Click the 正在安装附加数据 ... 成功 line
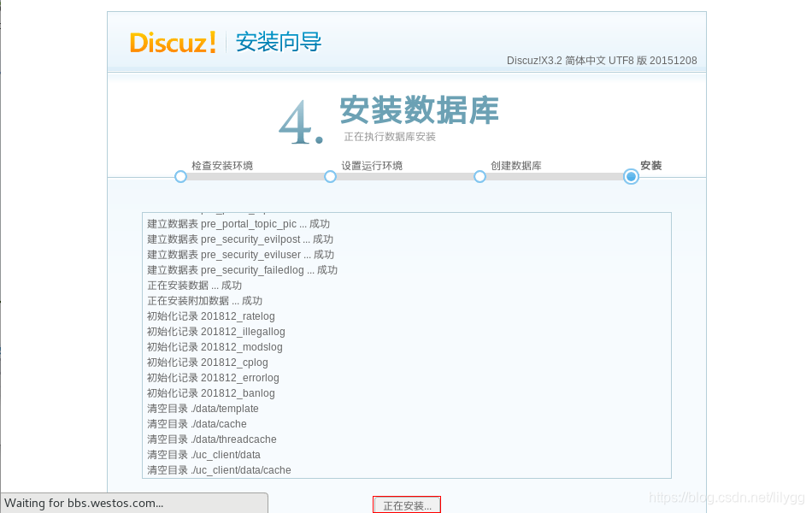This screenshot has height=513, width=812. click(x=204, y=301)
